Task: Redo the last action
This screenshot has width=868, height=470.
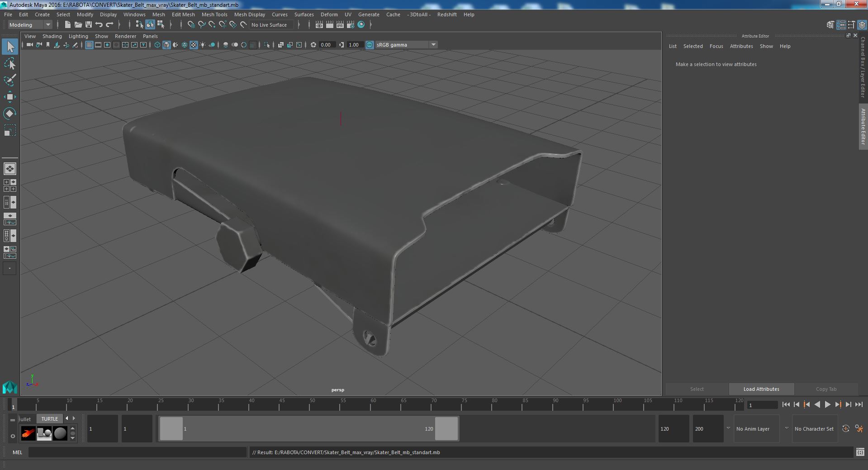Action: click(x=109, y=25)
